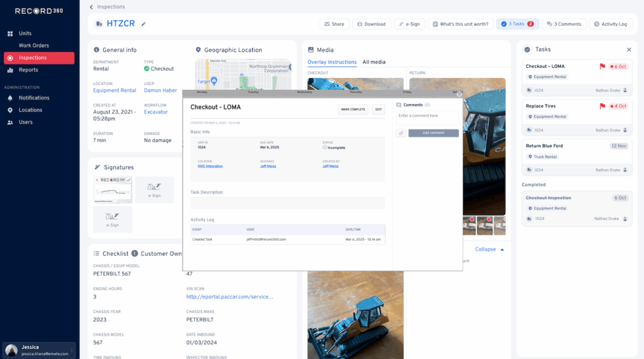
Task: Click the Task Description field
Action: coord(287,203)
